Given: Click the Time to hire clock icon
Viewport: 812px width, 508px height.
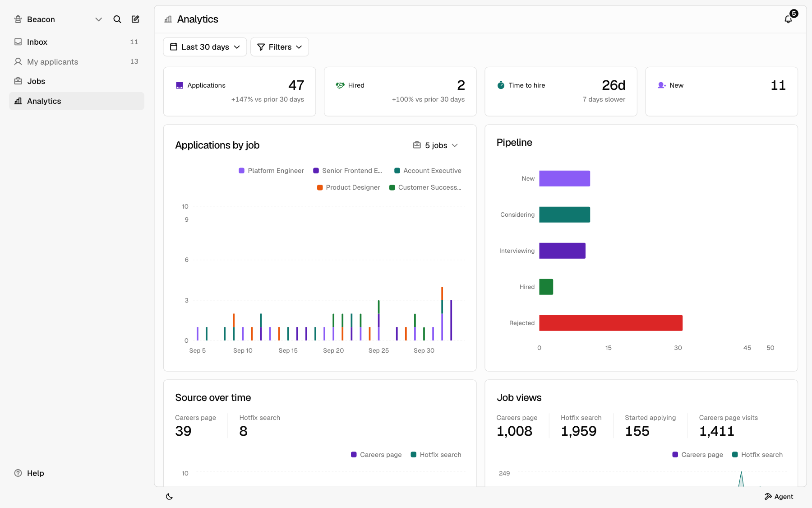Looking at the screenshot, I should pos(501,85).
